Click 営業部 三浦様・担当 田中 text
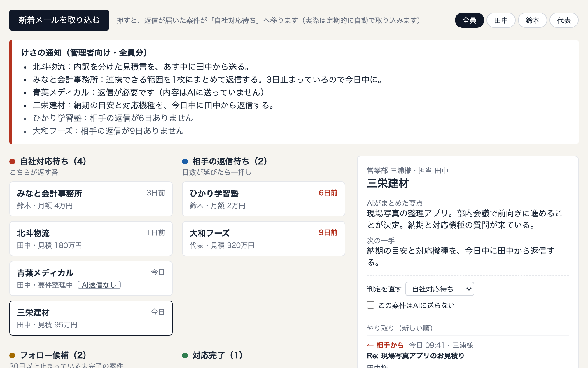This screenshot has width=588, height=368. 408,171
